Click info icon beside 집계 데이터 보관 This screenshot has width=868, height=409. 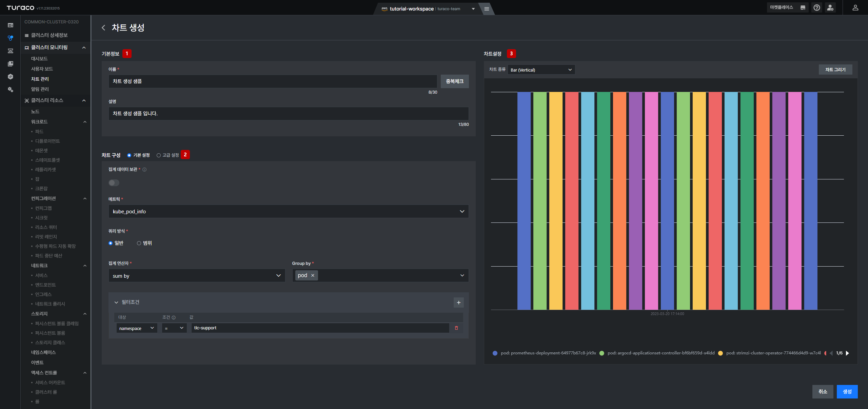(x=144, y=170)
